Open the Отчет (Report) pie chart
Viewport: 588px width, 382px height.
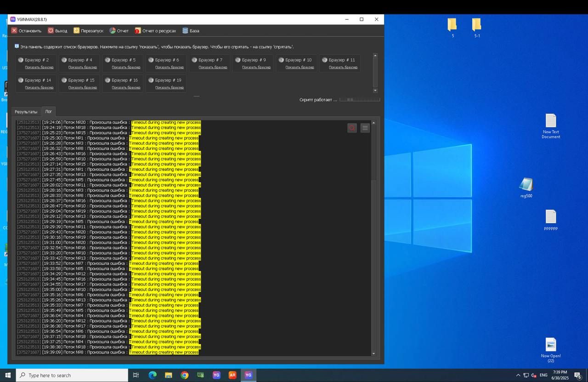[119, 31]
